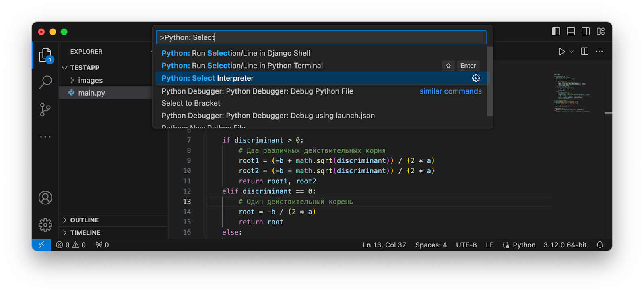Click the ports forwarded indicator showing 0
Image resolution: width=644 pixels, height=293 pixels.
(102, 245)
